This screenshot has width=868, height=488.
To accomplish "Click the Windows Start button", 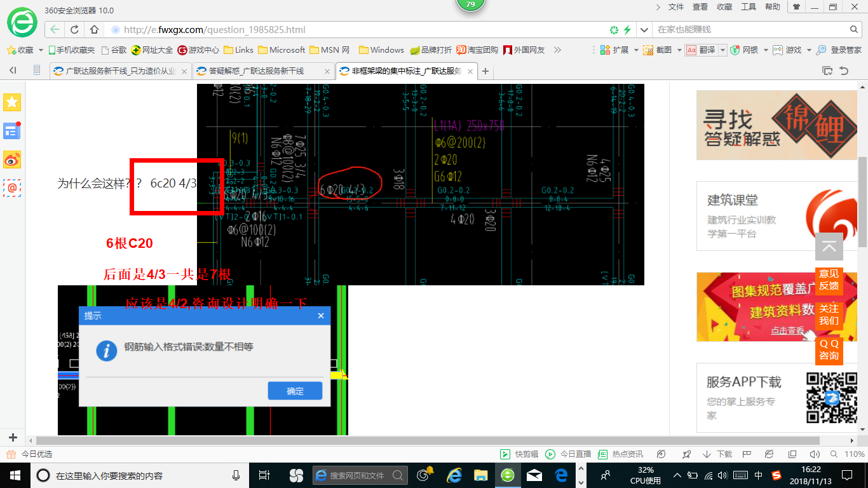I will (15, 475).
